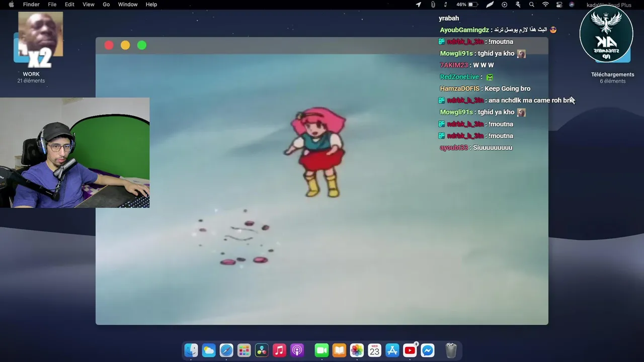The width and height of the screenshot is (644, 362).
Task: Click username AyoubGamingdz in chat
Action: 464,30
